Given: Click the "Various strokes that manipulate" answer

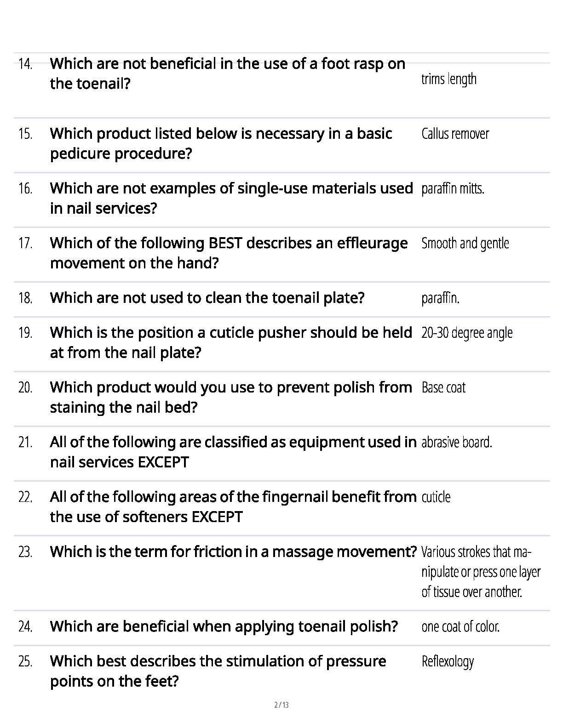Looking at the screenshot, I should [x=480, y=571].
